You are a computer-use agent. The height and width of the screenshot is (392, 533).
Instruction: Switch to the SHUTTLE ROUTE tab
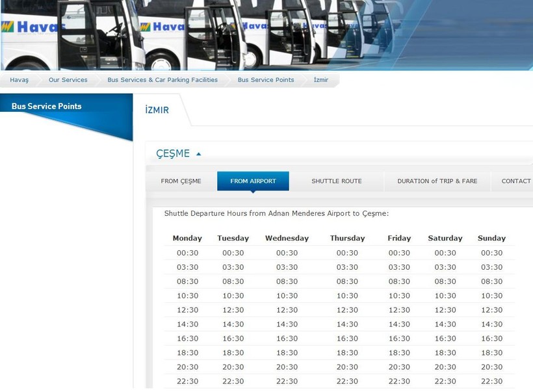pos(336,181)
